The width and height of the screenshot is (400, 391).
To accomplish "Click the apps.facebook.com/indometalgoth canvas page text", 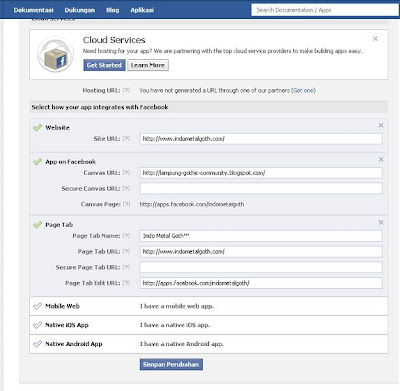I will pos(192,204).
